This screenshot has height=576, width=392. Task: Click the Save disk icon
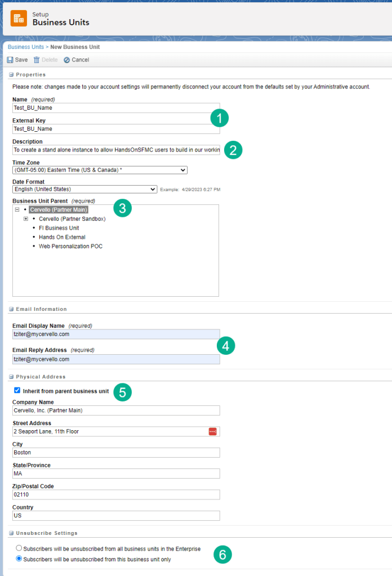(x=11, y=60)
